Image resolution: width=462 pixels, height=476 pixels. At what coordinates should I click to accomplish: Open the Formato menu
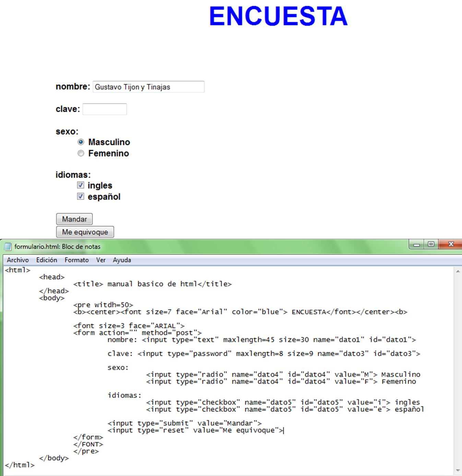click(x=76, y=260)
